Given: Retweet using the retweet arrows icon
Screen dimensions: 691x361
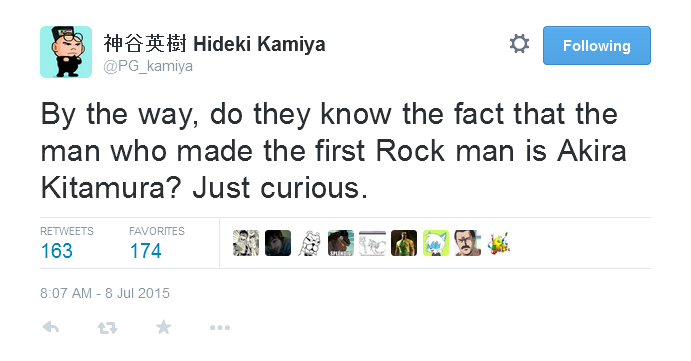Looking at the screenshot, I should (107, 328).
